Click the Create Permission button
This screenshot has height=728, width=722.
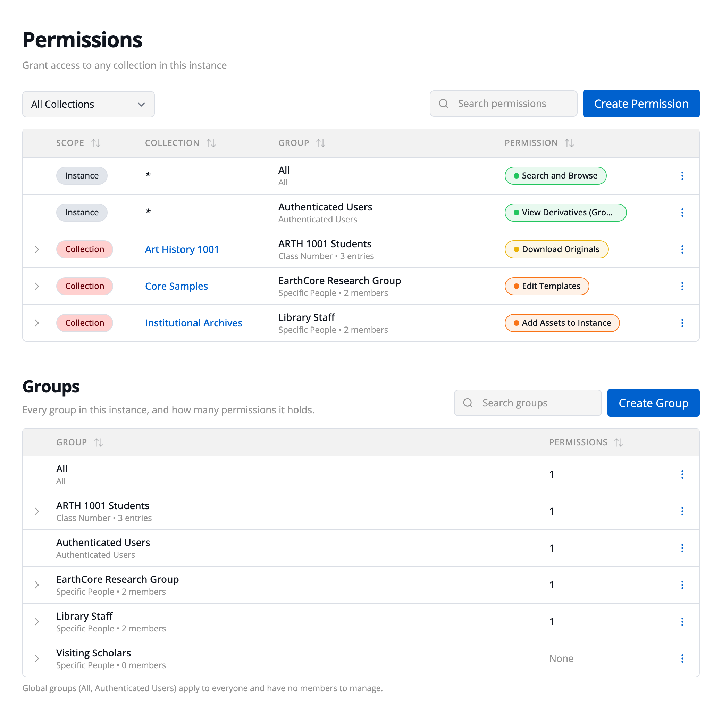tap(641, 104)
